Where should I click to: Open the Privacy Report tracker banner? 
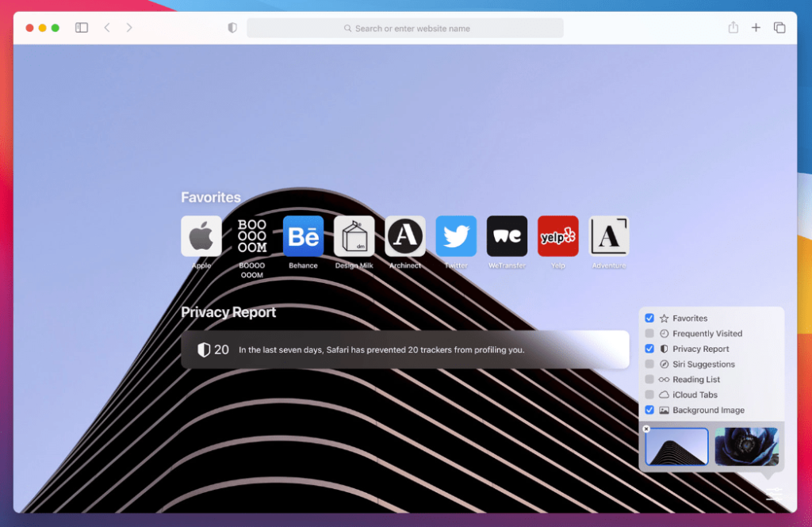pos(405,349)
